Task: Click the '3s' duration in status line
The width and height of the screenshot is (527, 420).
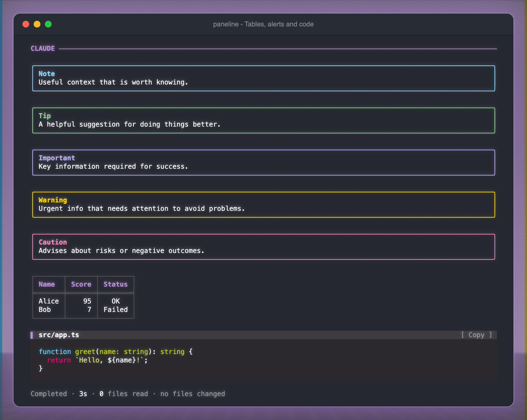Action: pyautogui.click(x=83, y=394)
